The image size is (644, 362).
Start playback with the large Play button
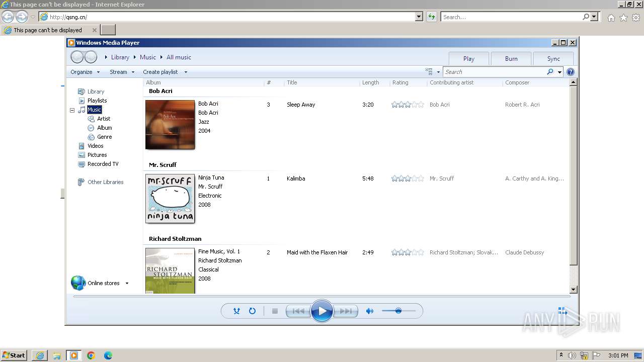coord(322,311)
